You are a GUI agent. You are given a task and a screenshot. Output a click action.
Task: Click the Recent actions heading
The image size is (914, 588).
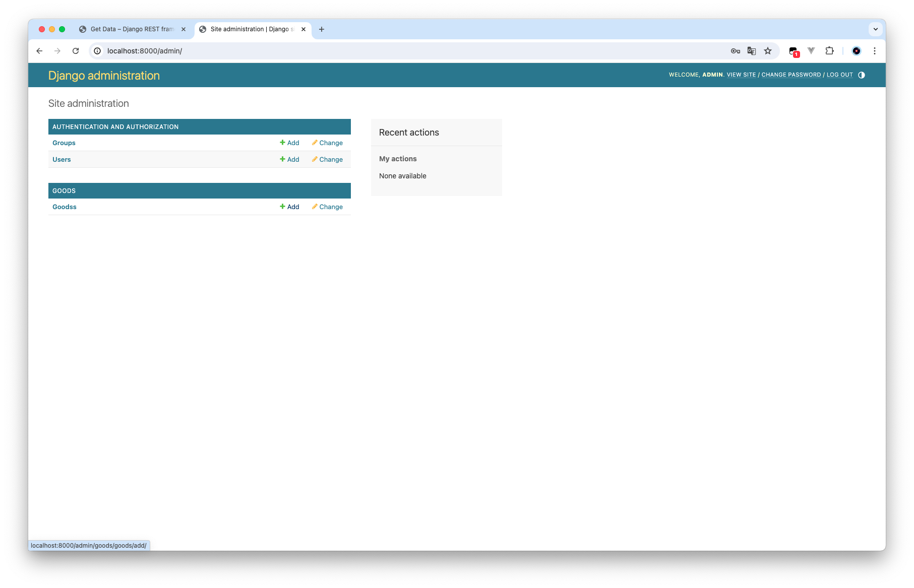click(409, 133)
